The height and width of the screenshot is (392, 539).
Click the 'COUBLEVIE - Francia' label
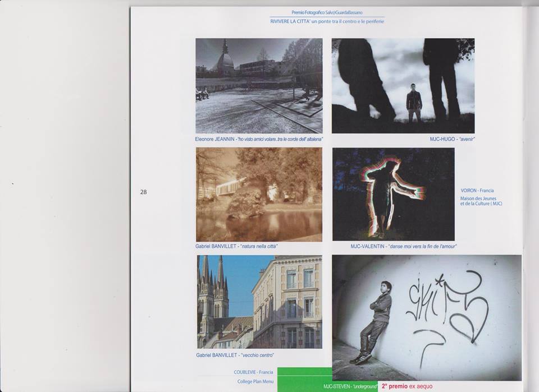pos(253,372)
